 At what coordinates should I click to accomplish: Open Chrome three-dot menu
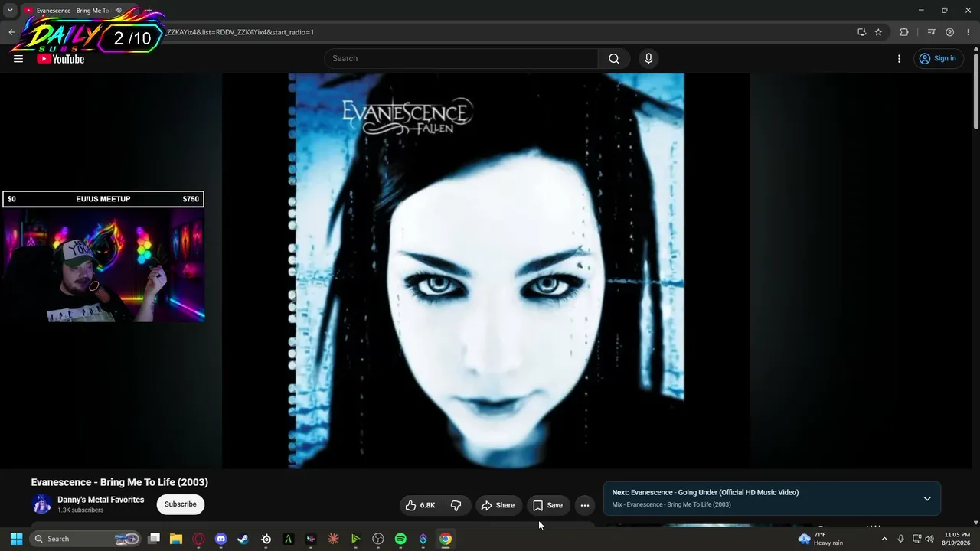pyautogui.click(x=968, y=32)
